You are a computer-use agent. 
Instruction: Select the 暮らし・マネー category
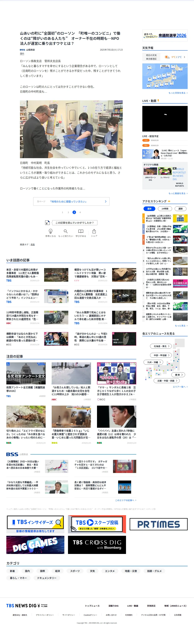tap(18, 578)
